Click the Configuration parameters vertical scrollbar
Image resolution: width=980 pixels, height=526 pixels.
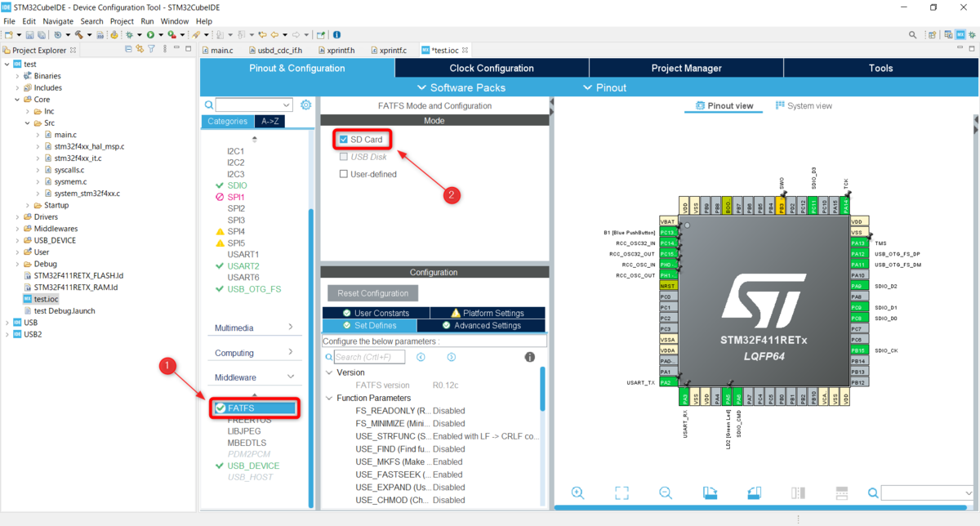pos(543,390)
